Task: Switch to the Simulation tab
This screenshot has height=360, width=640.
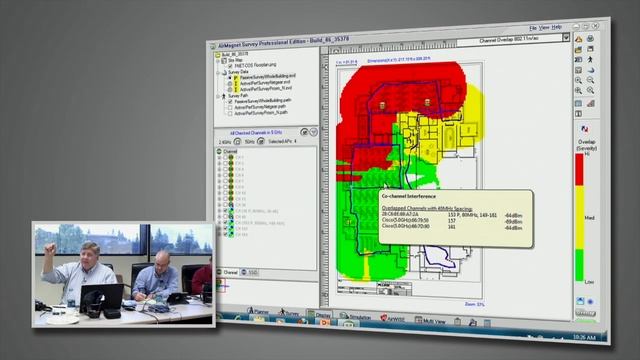Action: point(356,317)
